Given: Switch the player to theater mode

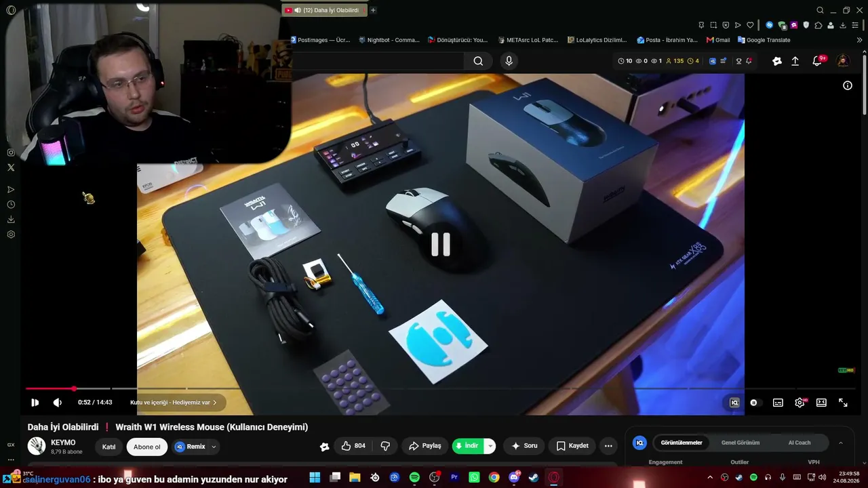Looking at the screenshot, I should (x=821, y=403).
